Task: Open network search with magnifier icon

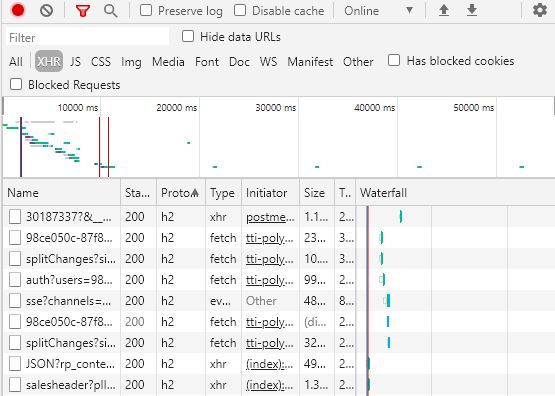Action: [111, 11]
